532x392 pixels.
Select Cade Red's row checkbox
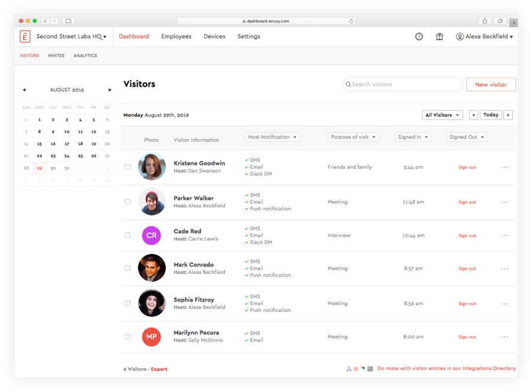(128, 235)
